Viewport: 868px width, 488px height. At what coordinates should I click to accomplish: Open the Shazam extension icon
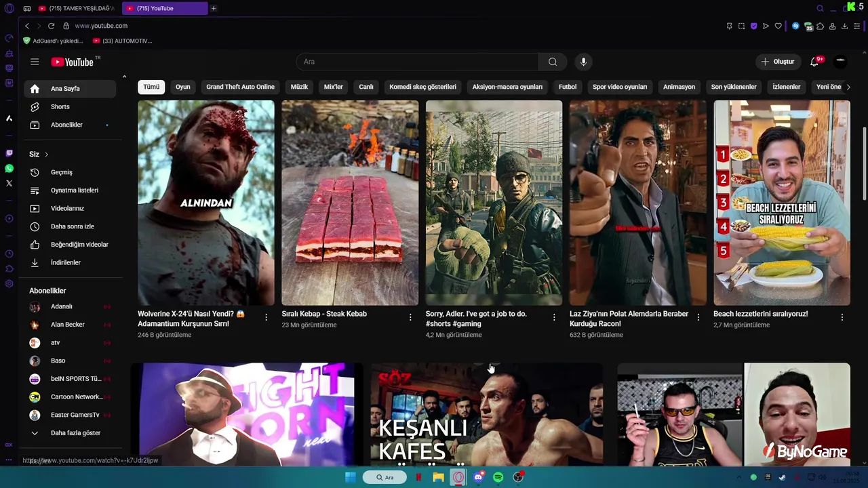796,26
